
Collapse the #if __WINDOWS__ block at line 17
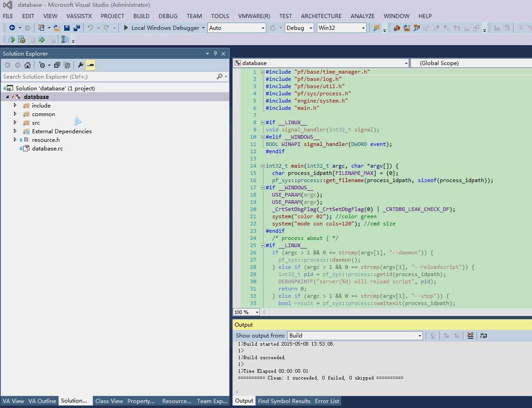(x=263, y=188)
